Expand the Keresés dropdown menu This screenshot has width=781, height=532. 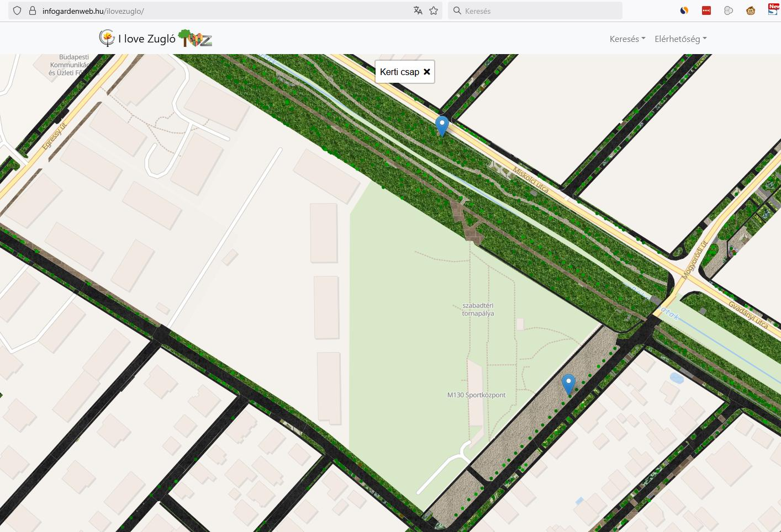point(627,39)
